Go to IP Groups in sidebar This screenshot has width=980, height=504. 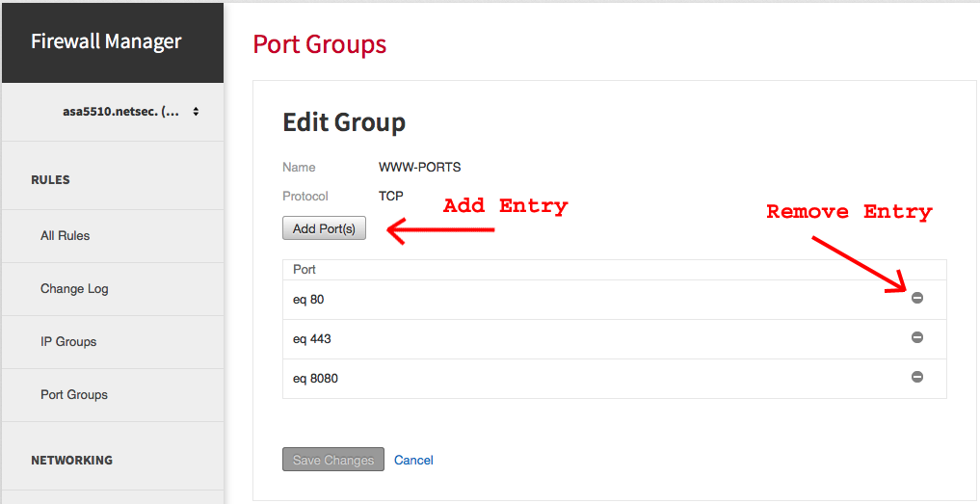pos(68,342)
